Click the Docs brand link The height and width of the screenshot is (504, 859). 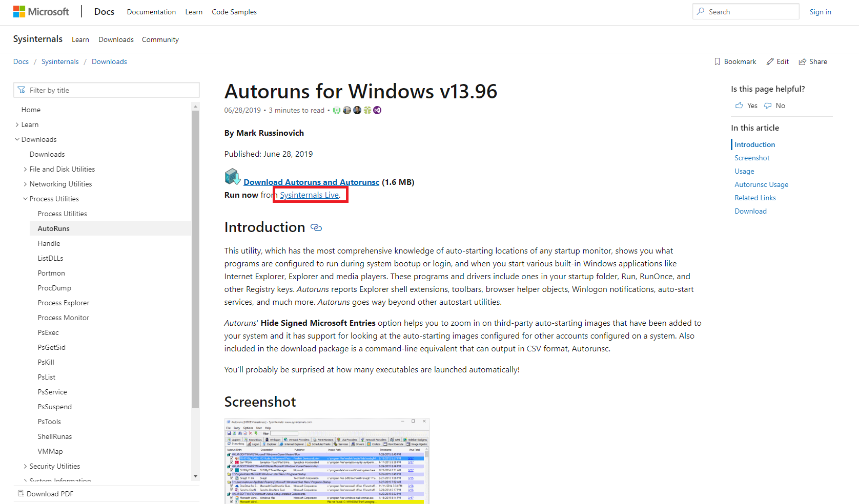click(104, 12)
